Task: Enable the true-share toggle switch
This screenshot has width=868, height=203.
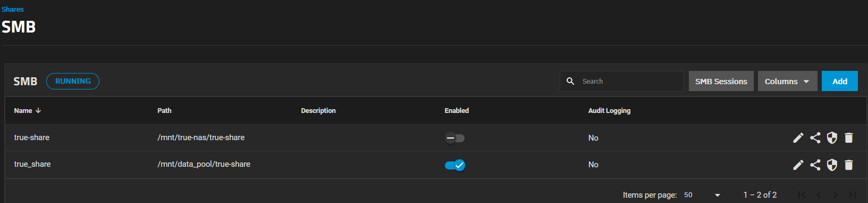Action: tap(454, 138)
